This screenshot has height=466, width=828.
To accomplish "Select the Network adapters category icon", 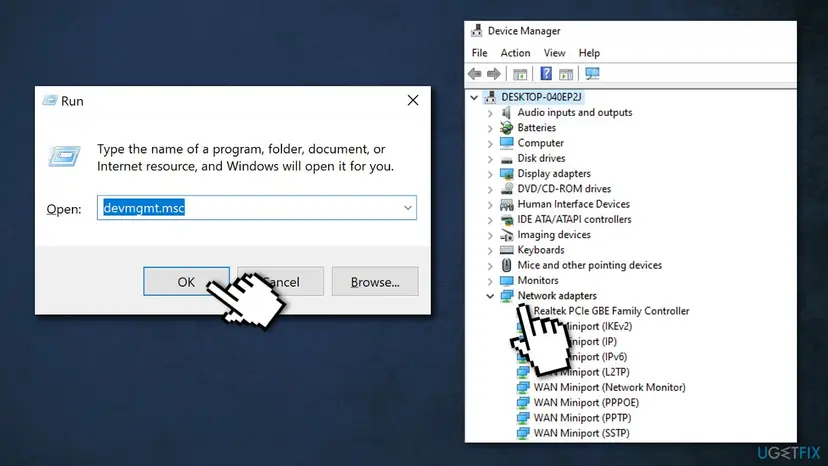I will point(506,296).
